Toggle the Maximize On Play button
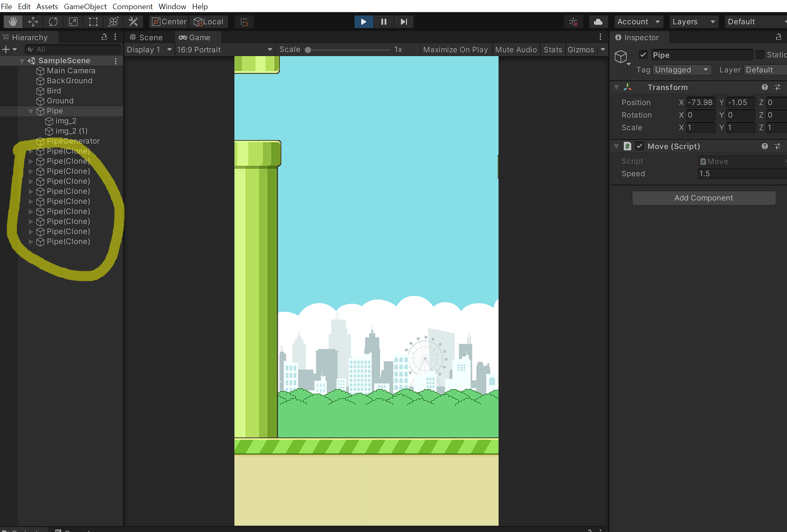 click(455, 50)
